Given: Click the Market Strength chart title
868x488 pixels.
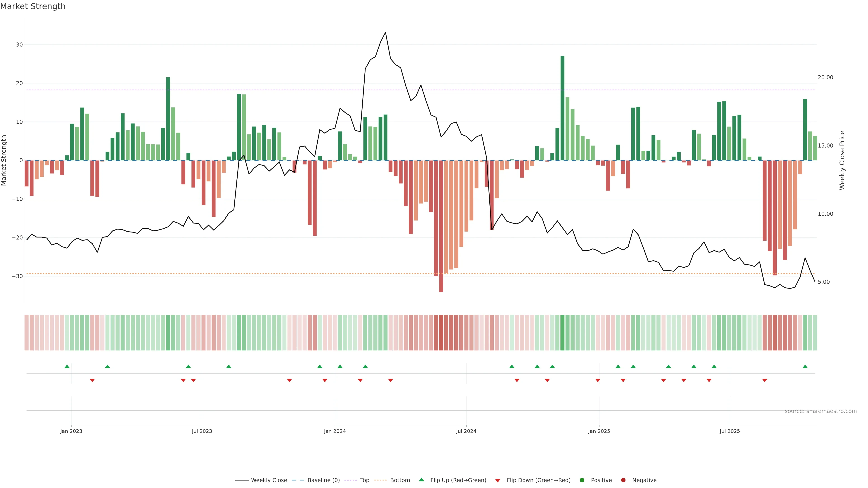Looking at the screenshot, I should pos(33,6).
